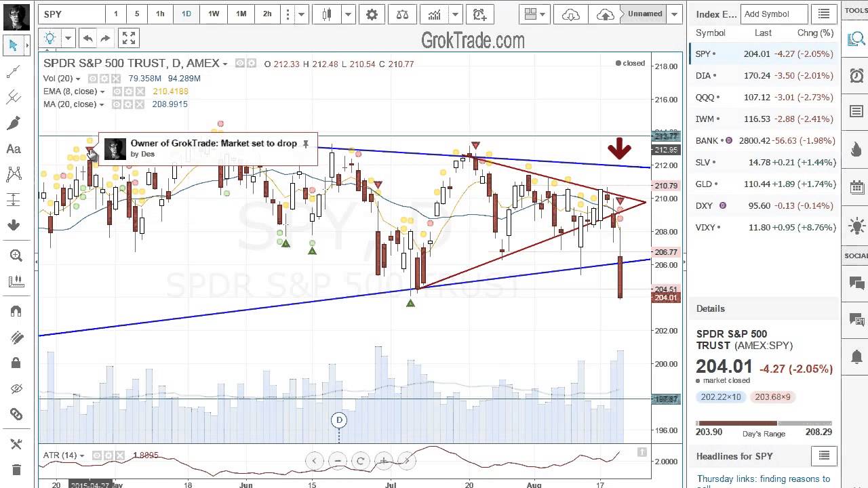868x488 pixels.
Task: Click the candlestick chart style button
Action: pyautogui.click(x=327, y=14)
